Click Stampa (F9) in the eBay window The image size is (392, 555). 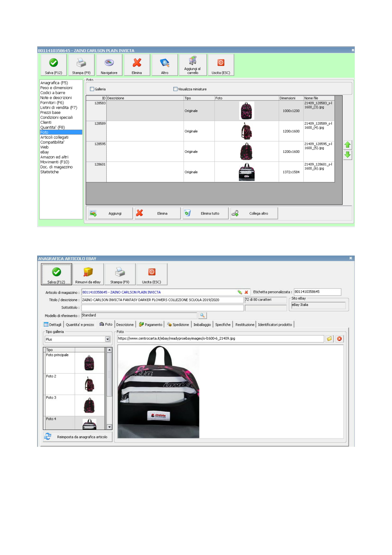tap(120, 274)
